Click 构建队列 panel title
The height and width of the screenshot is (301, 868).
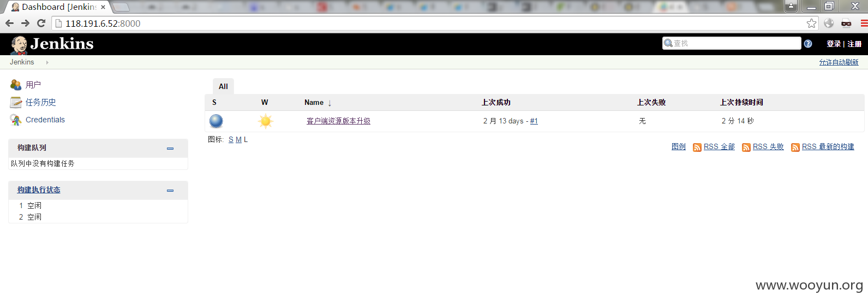tap(32, 148)
